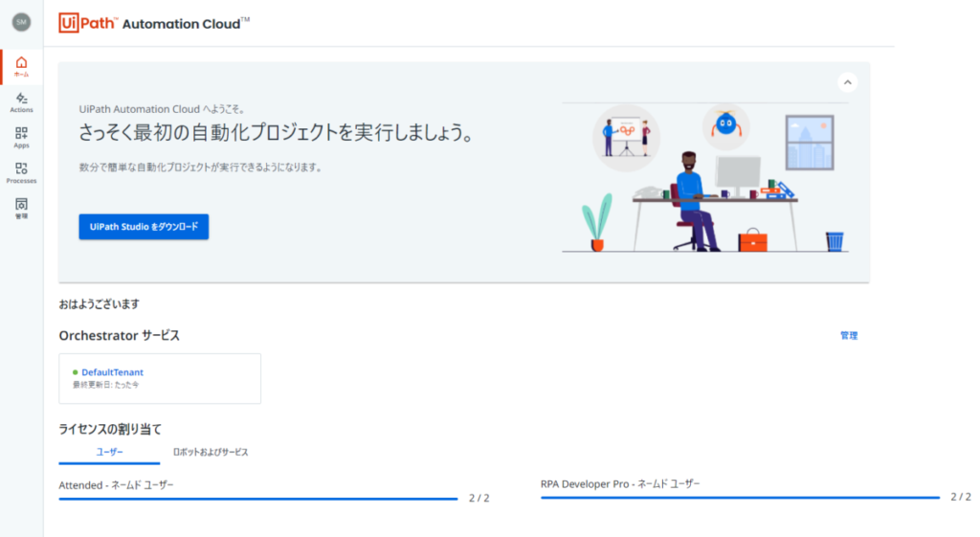980x537 pixels.
Task: Click the UiPath logo in the header
Action: coord(88,23)
